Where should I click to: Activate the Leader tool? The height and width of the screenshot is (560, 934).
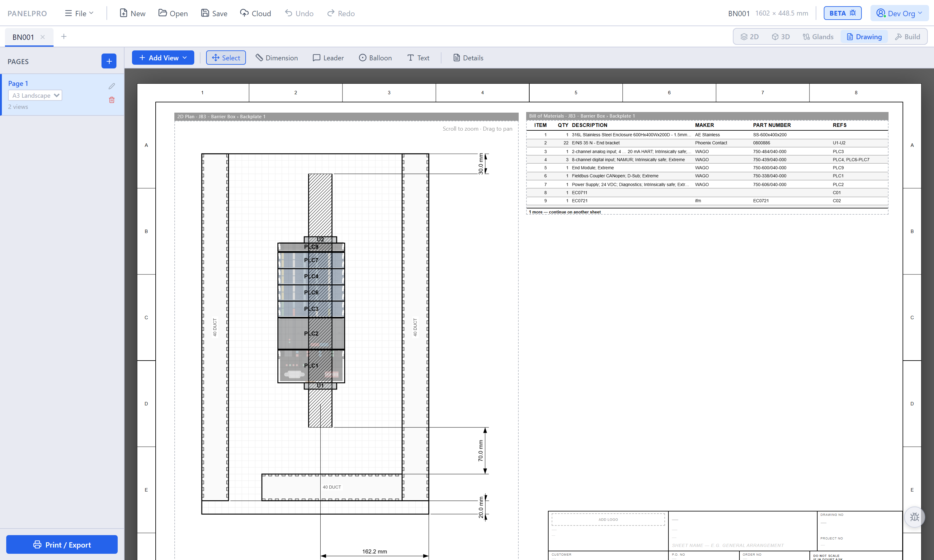tap(328, 58)
